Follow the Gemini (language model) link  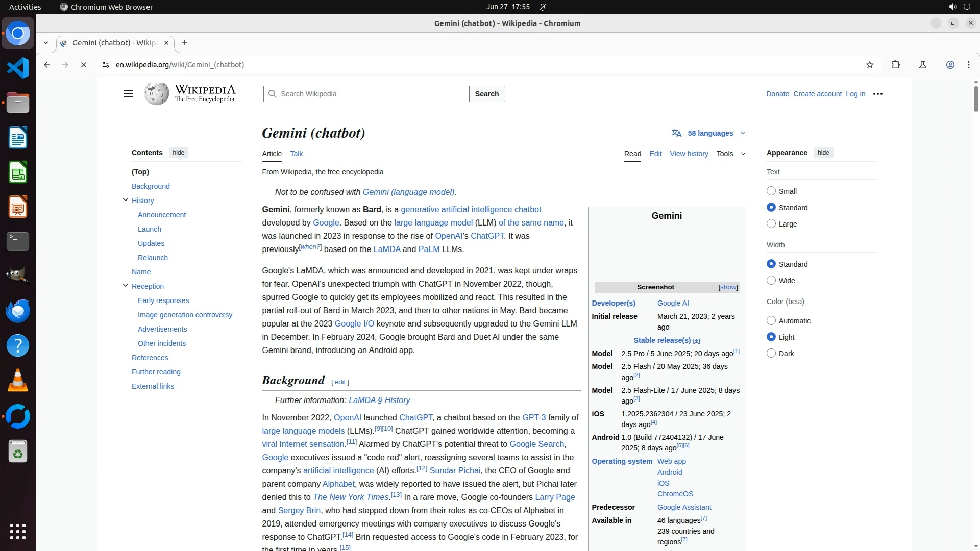tap(408, 192)
